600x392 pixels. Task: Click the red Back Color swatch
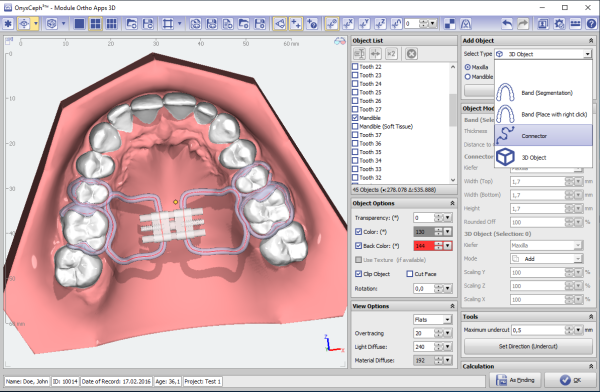[424, 246]
